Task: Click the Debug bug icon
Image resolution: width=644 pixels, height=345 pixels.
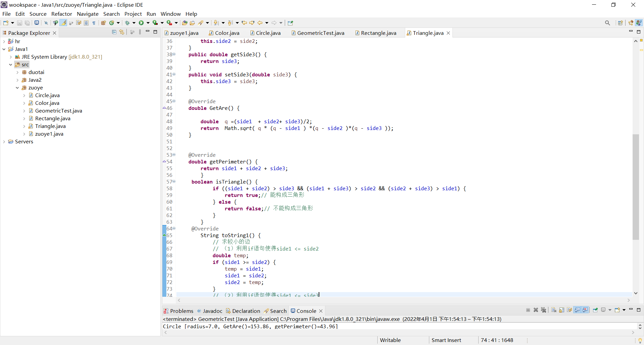Action: [127, 23]
